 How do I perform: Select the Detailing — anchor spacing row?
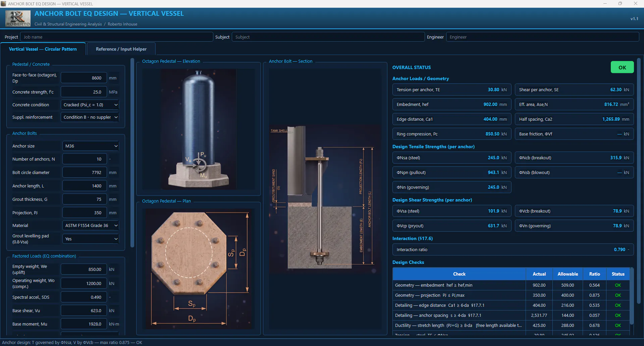(x=511, y=315)
